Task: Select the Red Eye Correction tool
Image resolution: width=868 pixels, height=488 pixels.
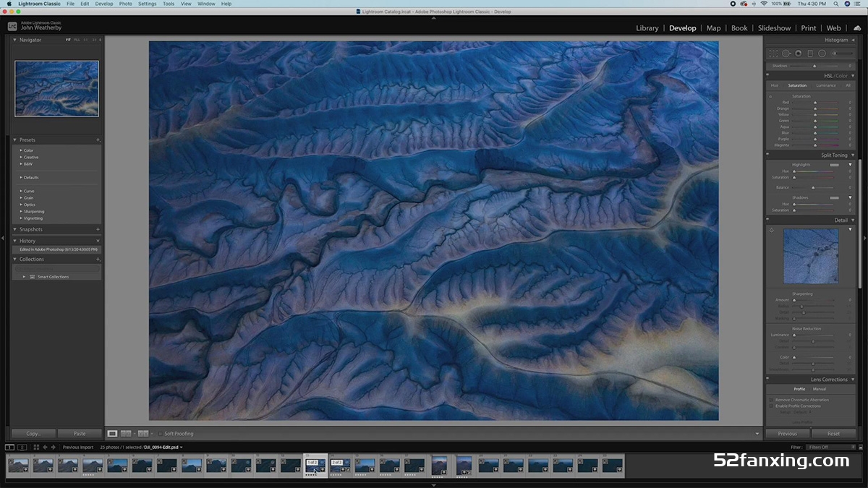Action: tap(798, 53)
